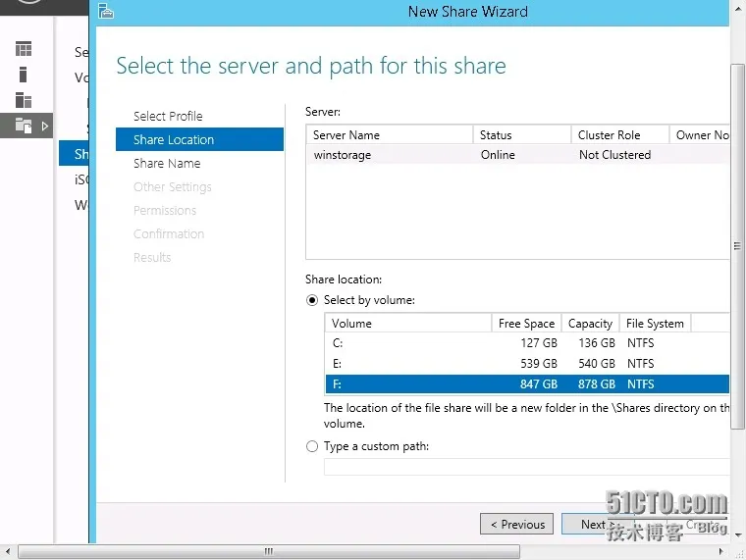Choose Type a custom path radio button
Image resolution: width=746 pixels, height=560 pixels.
(x=312, y=446)
